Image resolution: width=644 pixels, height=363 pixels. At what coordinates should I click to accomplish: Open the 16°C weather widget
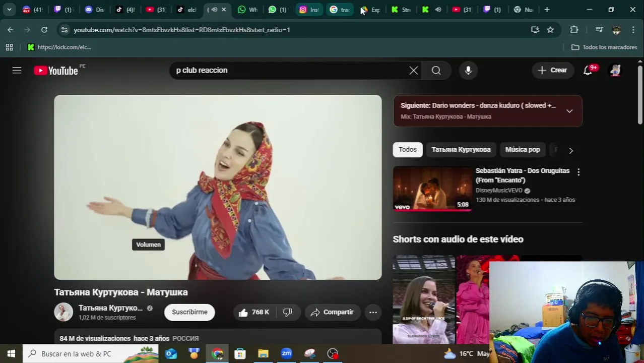point(466,354)
